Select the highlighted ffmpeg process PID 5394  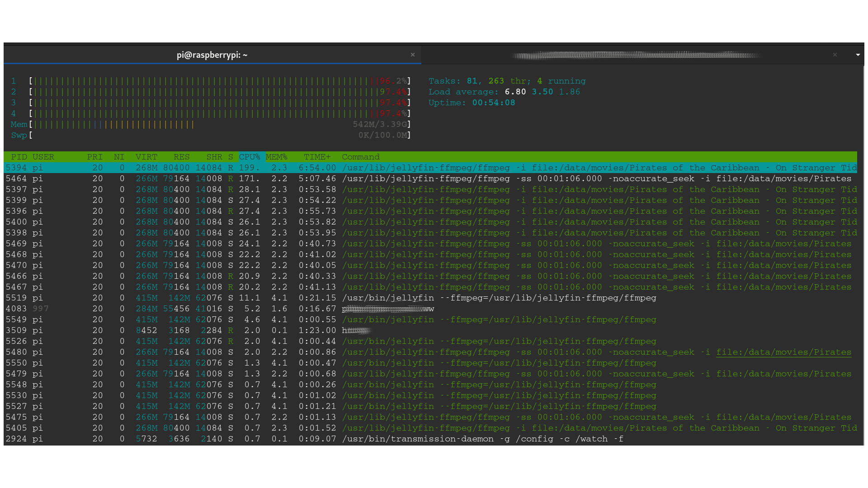click(181, 168)
